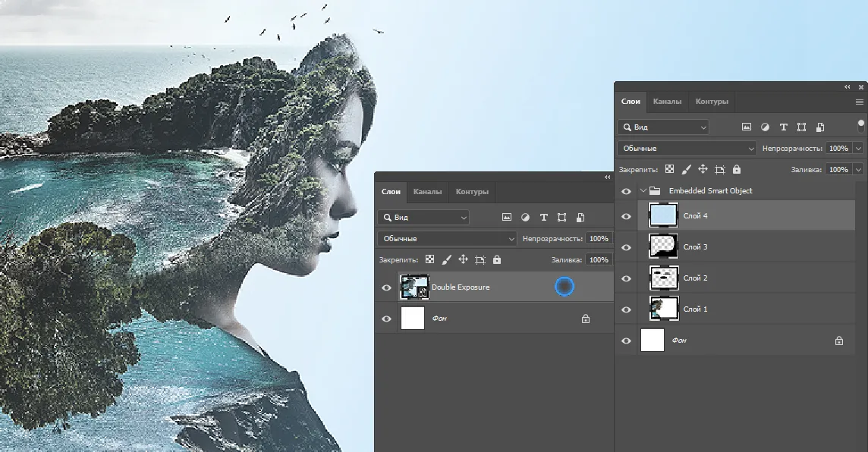
Task: Open the right Layers panel hamburger menu
Action: [860, 102]
